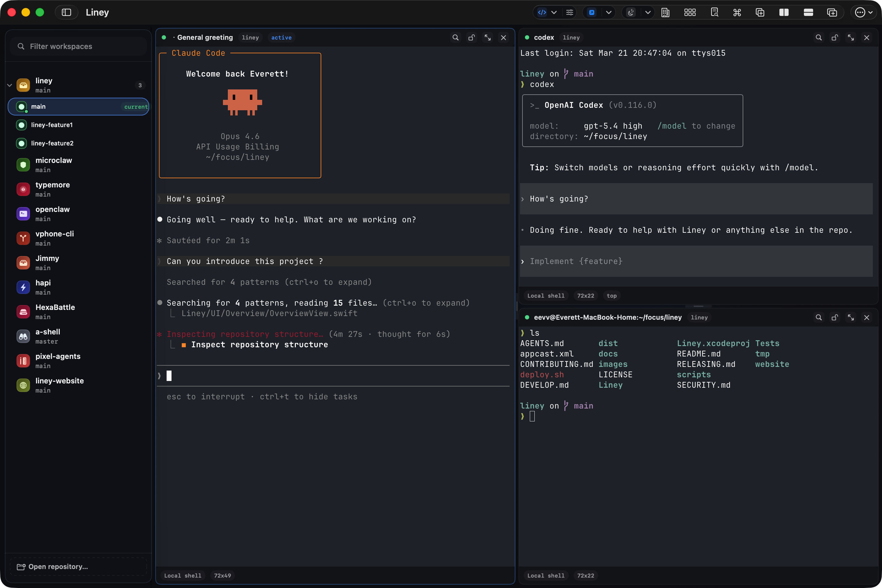Click the document search icon in toolbar
Screen dimensions: 882x588
714,12
